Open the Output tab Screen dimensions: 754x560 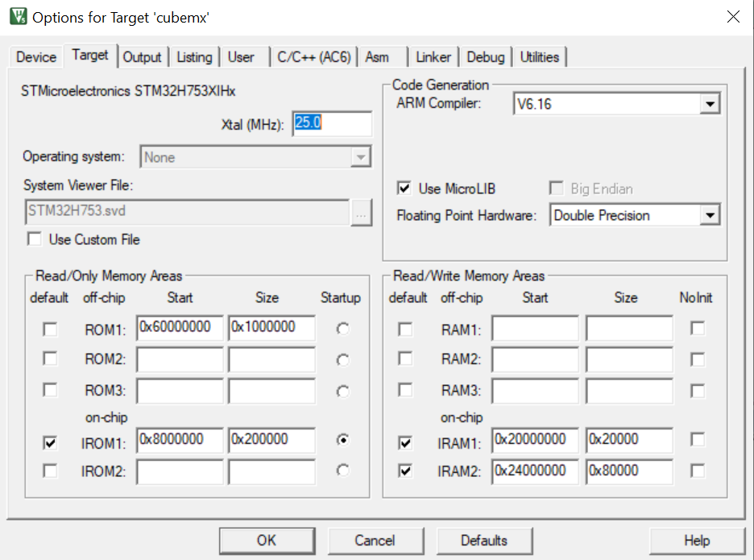click(143, 57)
